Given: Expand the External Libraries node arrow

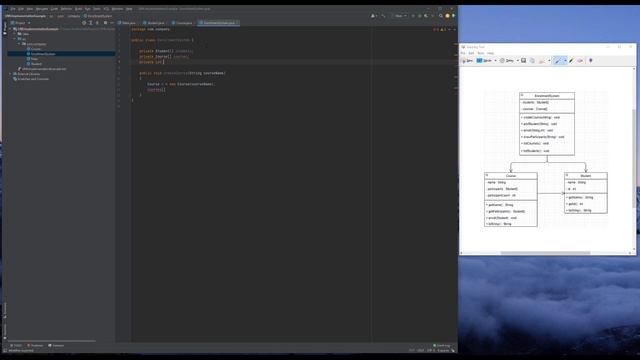Looking at the screenshot, I should pos(10,74).
